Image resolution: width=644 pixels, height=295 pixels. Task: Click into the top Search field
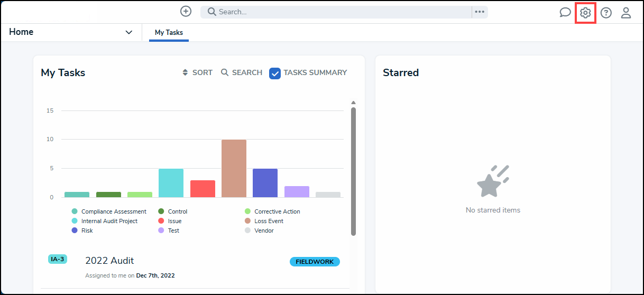click(x=338, y=12)
